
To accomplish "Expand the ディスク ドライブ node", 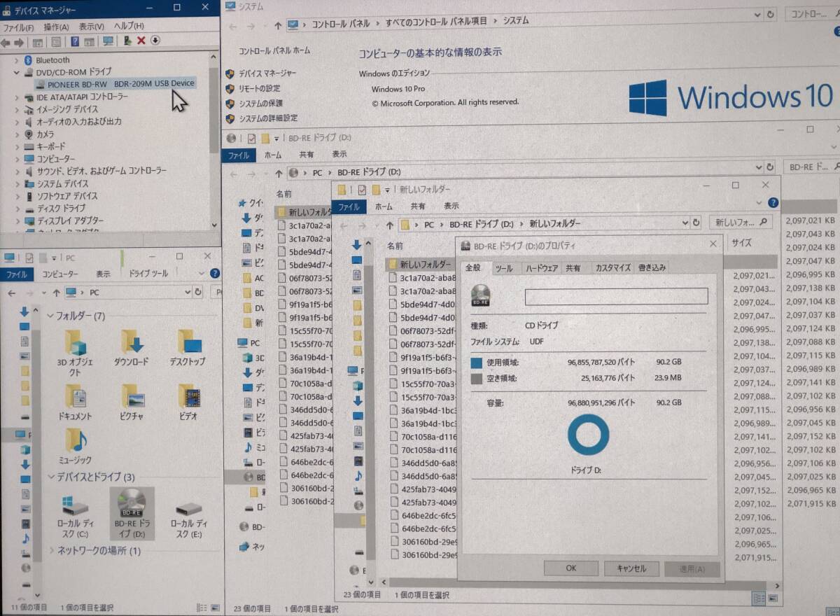I will pos(17,209).
